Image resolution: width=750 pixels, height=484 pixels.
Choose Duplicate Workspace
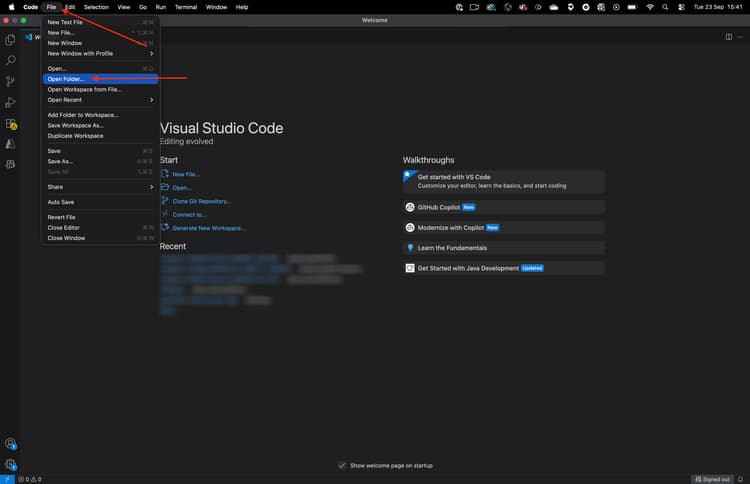tap(100, 136)
